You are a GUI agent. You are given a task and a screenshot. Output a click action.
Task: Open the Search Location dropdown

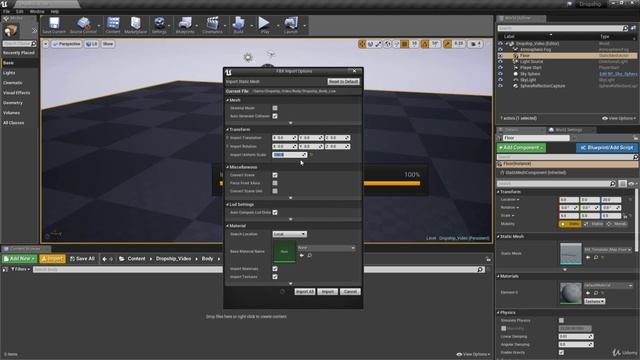pyautogui.click(x=289, y=234)
